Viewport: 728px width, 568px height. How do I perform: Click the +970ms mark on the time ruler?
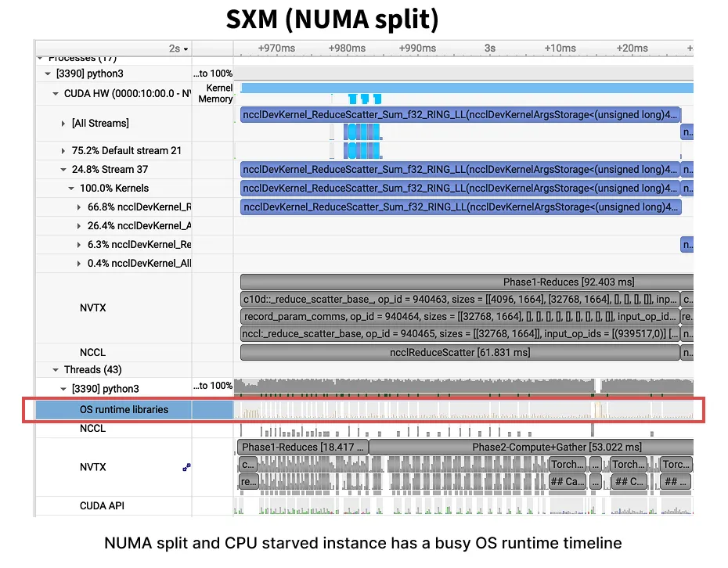click(x=275, y=48)
